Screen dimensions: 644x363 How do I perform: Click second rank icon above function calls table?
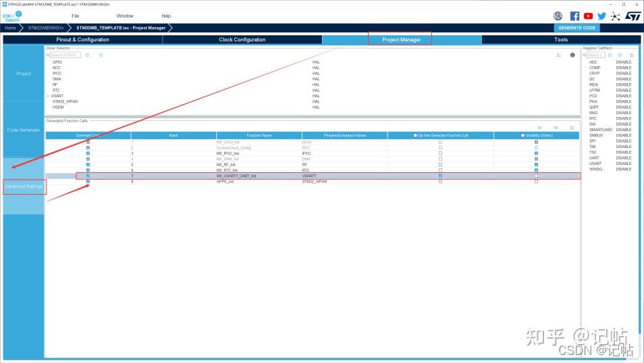(x=556, y=128)
